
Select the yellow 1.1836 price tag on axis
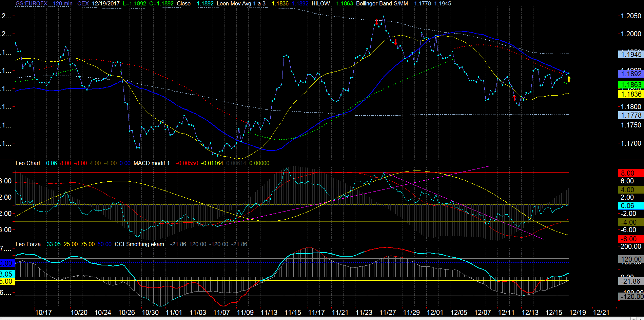631,94
